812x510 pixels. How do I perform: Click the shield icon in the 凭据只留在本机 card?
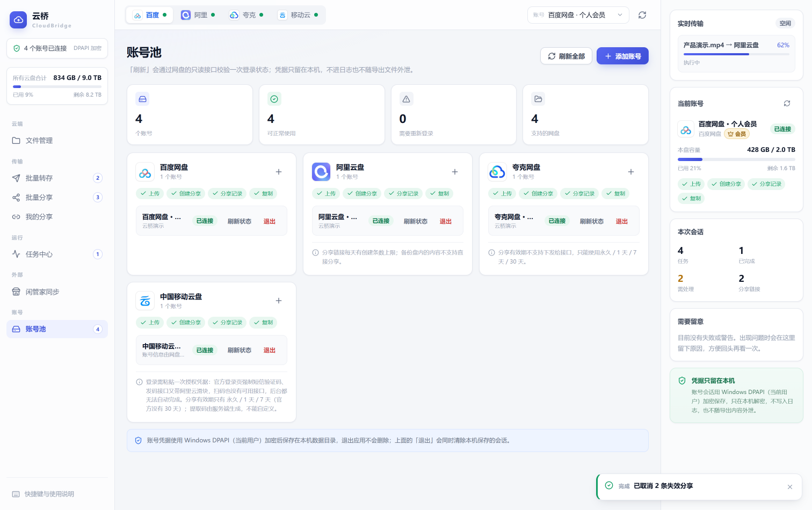coord(682,381)
